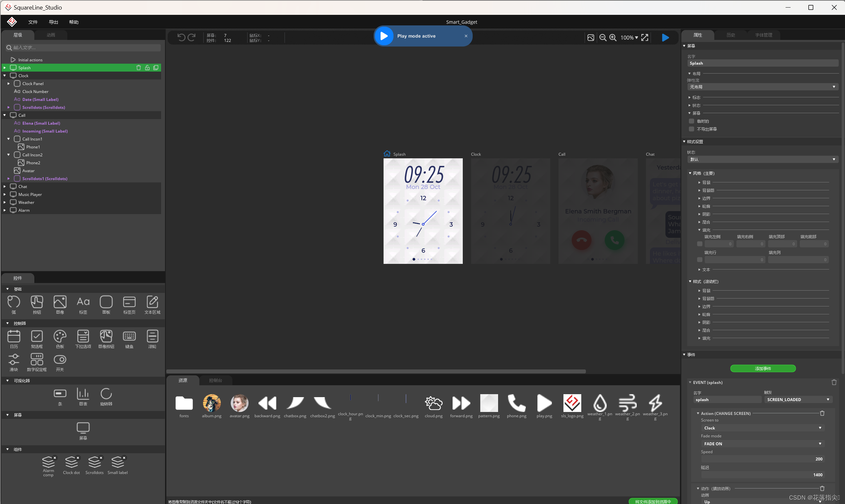Viewport: 845px width, 504px height.
Task: Switch to the History tab
Action: (x=731, y=35)
